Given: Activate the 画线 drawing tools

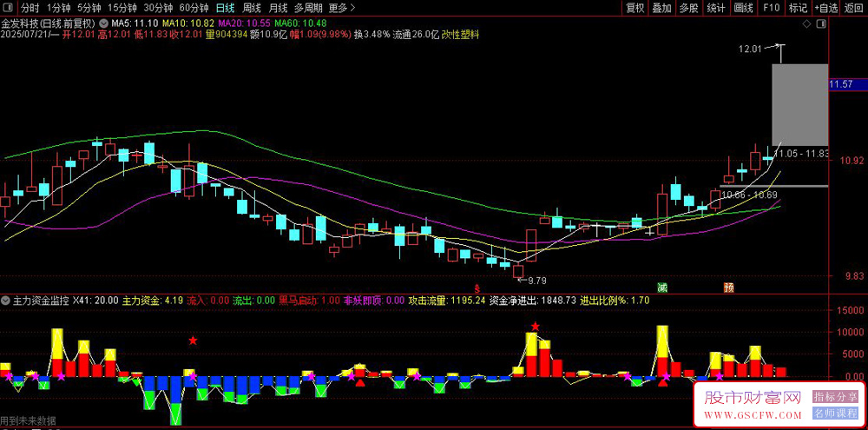Looking at the screenshot, I should 744,8.
